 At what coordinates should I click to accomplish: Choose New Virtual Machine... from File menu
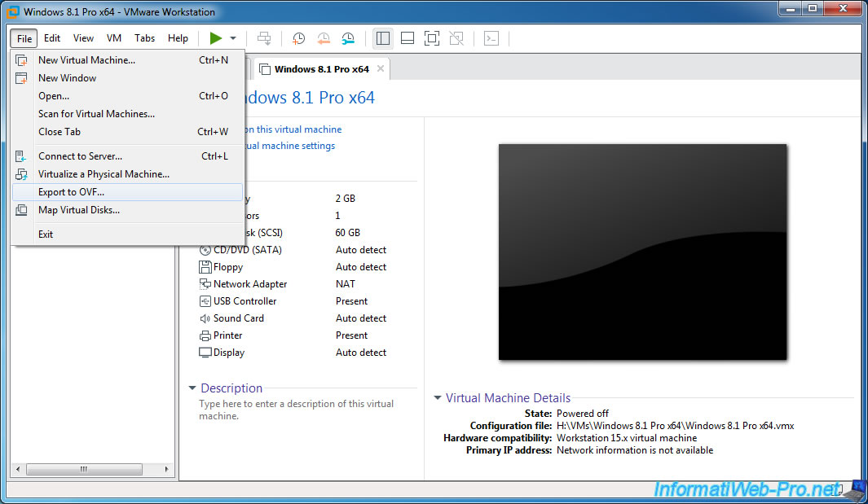[x=127, y=60]
